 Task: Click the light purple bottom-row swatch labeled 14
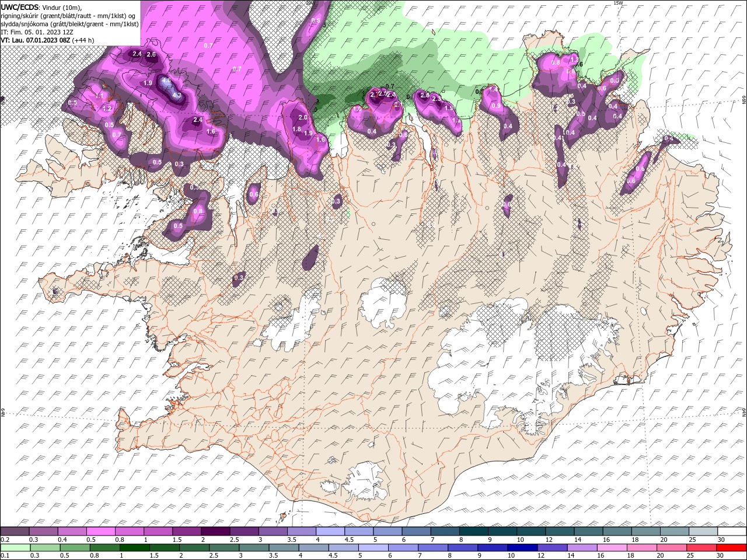(581, 548)
